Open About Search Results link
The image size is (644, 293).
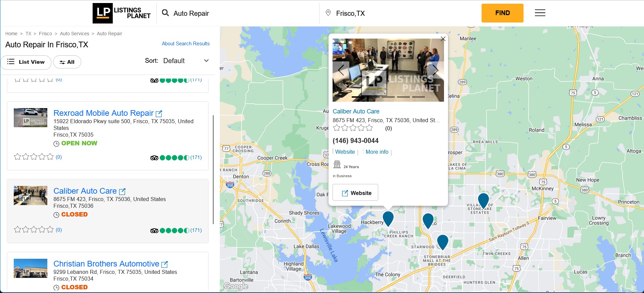(186, 44)
